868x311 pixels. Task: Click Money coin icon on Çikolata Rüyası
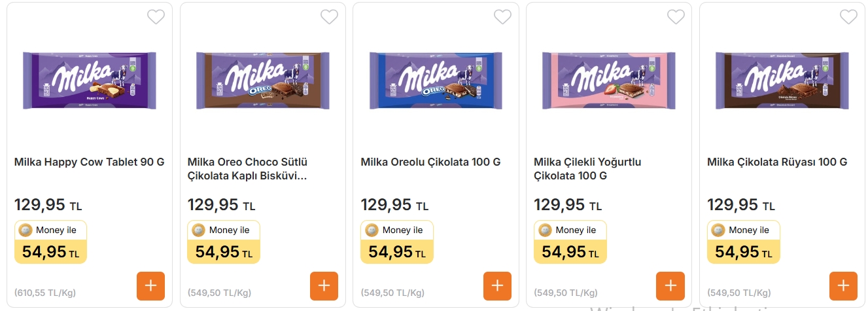718,230
